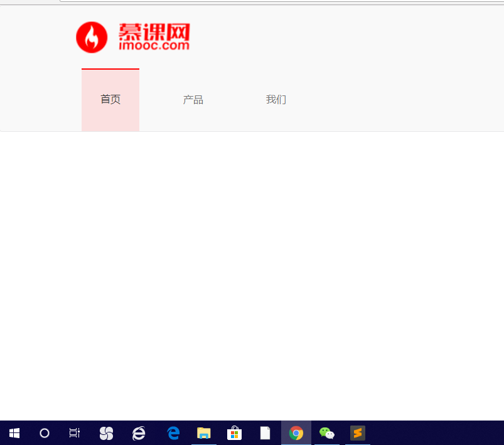
Task: Open Task View from the taskbar
Action: pos(75,432)
